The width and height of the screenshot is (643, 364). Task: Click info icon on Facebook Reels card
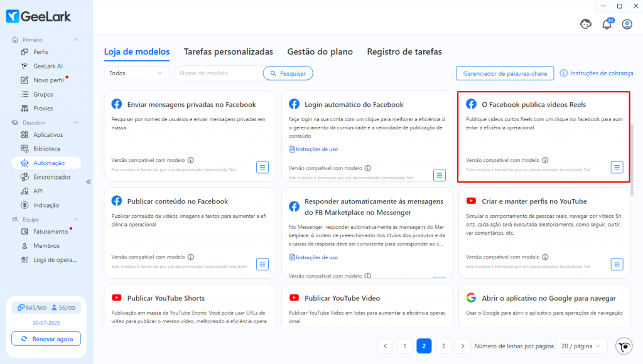545,160
